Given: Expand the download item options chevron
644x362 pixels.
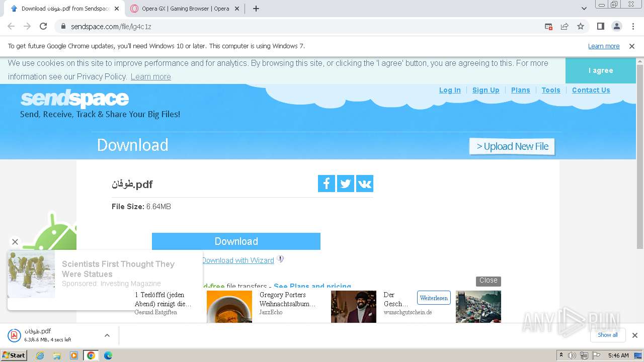Looking at the screenshot, I should [107, 335].
